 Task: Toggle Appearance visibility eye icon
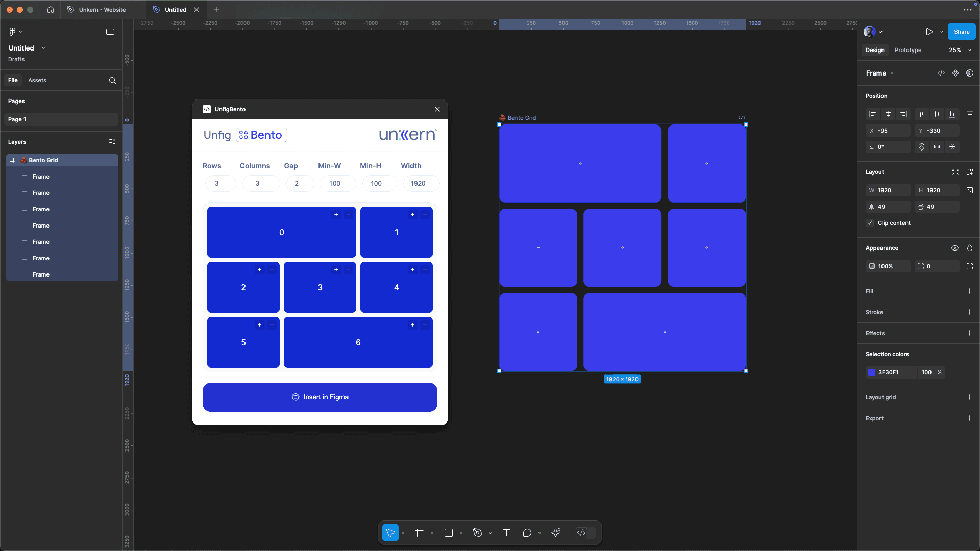click(954, 248)
